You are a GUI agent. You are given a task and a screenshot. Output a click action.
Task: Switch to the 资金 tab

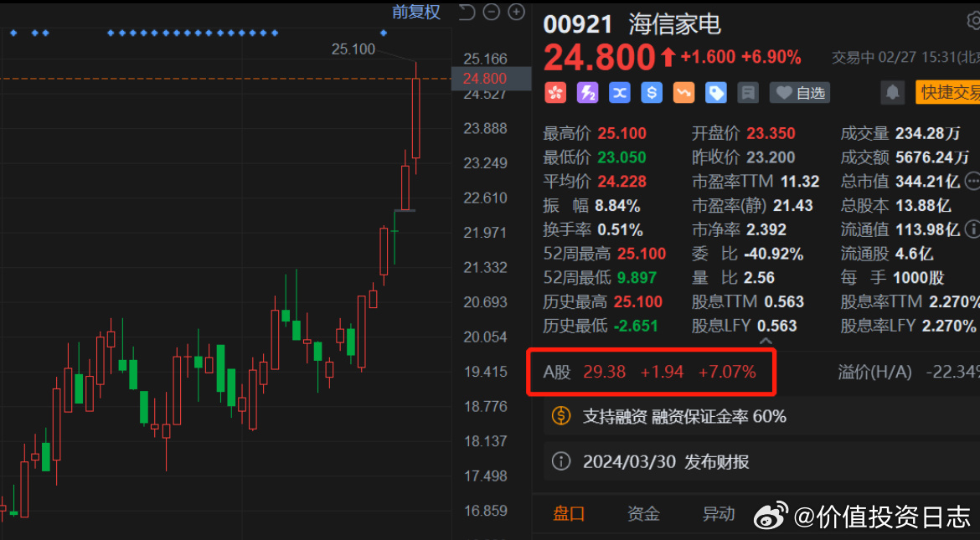(644, 514)
